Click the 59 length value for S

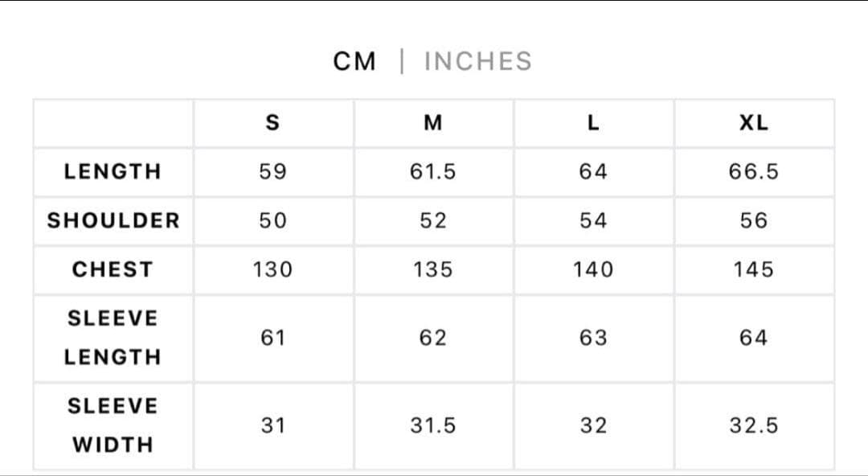click(272, 171)
